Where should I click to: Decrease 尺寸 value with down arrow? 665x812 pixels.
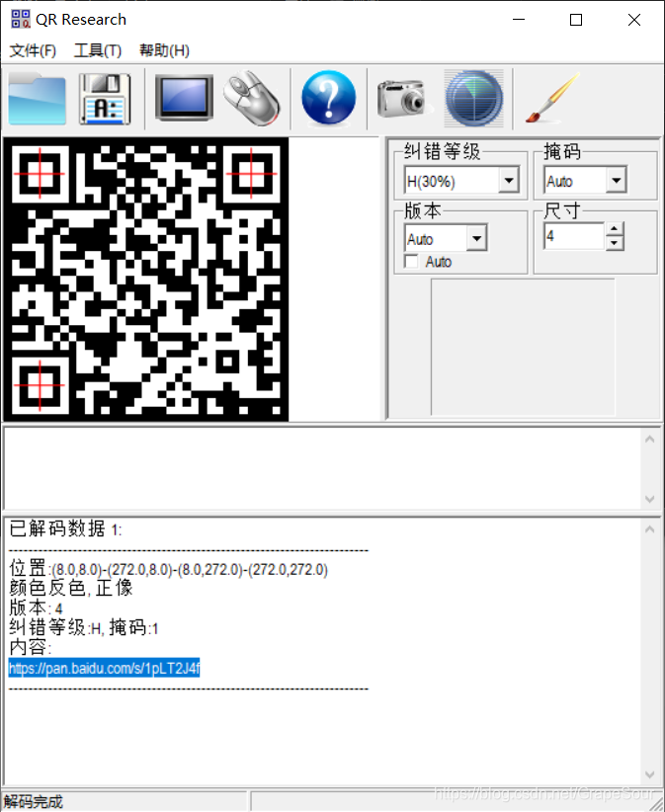click(615, 243)
